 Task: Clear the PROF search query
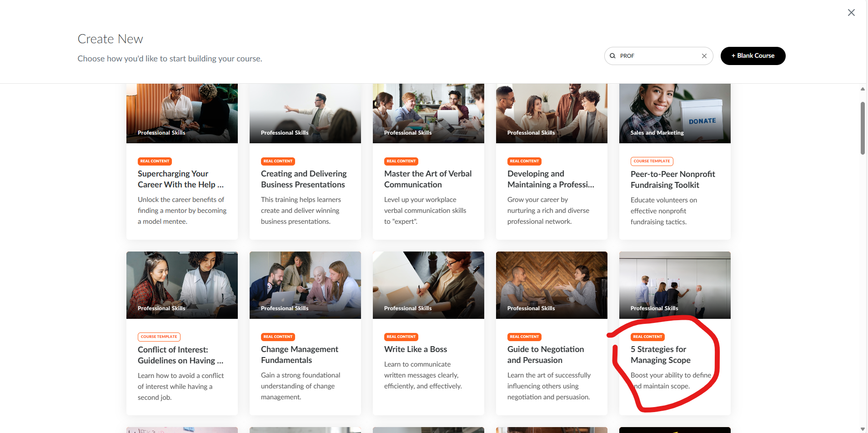pos(704,55)
